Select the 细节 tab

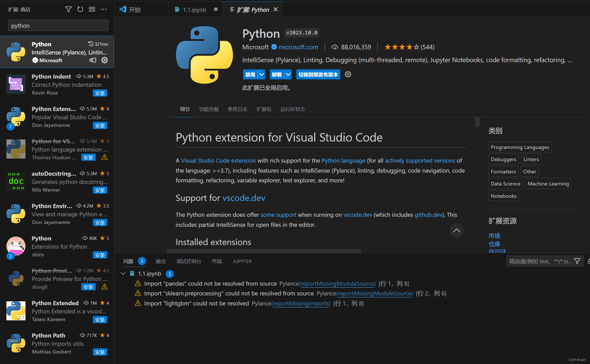click(185, 109)
